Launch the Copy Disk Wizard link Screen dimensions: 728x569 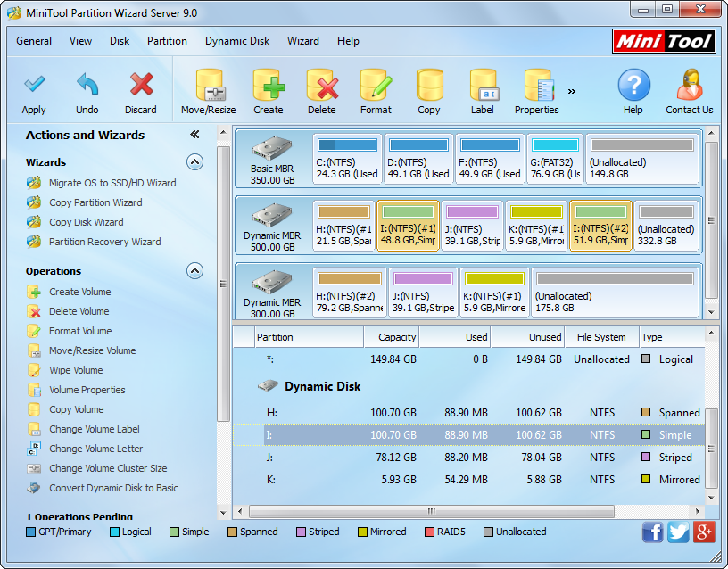[87, 222]
